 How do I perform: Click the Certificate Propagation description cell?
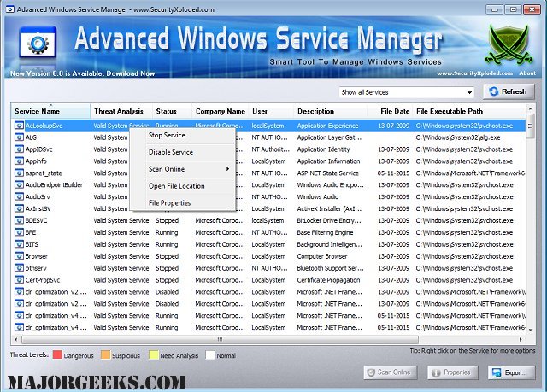(328, 280)
